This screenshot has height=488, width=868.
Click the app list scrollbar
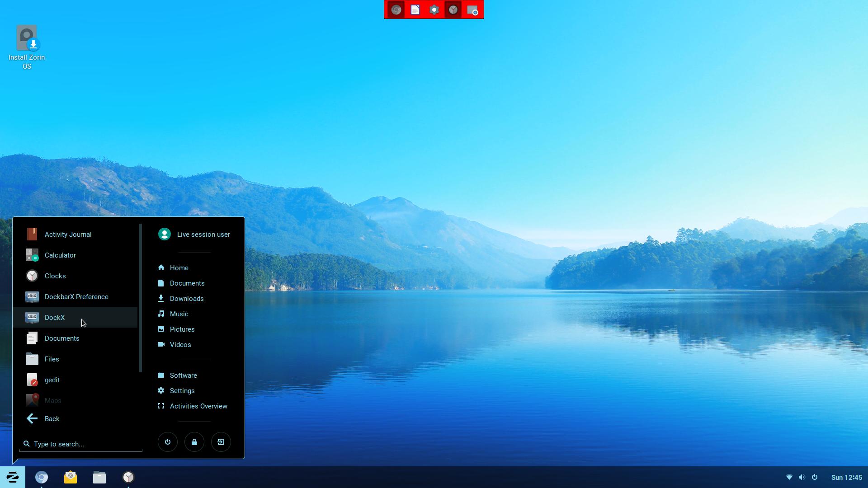pyautogui.click(x=141, y=298)
